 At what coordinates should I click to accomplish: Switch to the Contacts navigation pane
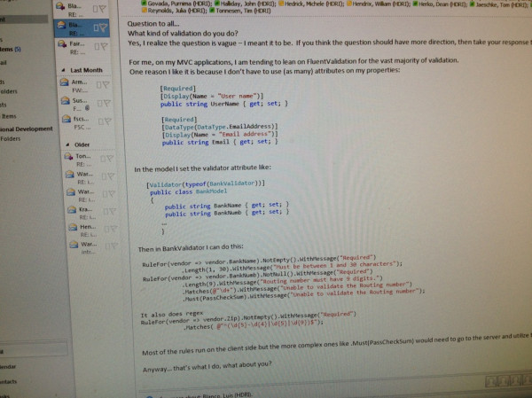(x=9, y=381)
